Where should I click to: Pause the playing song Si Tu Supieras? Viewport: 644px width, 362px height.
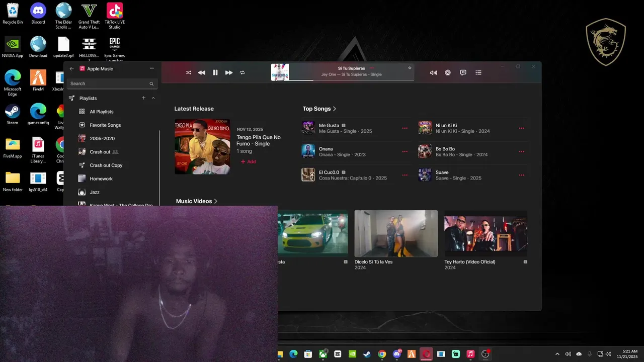tap(215, 72)
